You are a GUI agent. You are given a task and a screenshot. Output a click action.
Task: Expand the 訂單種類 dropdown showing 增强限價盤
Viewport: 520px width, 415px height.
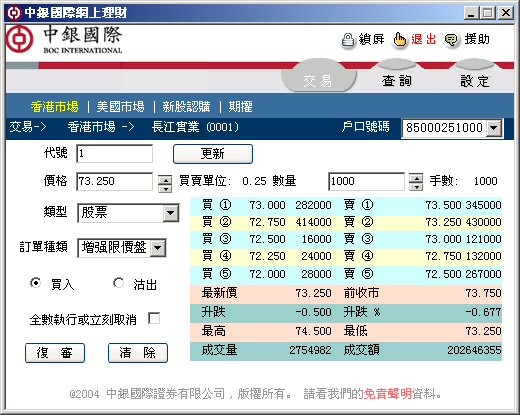pos(157,248)
